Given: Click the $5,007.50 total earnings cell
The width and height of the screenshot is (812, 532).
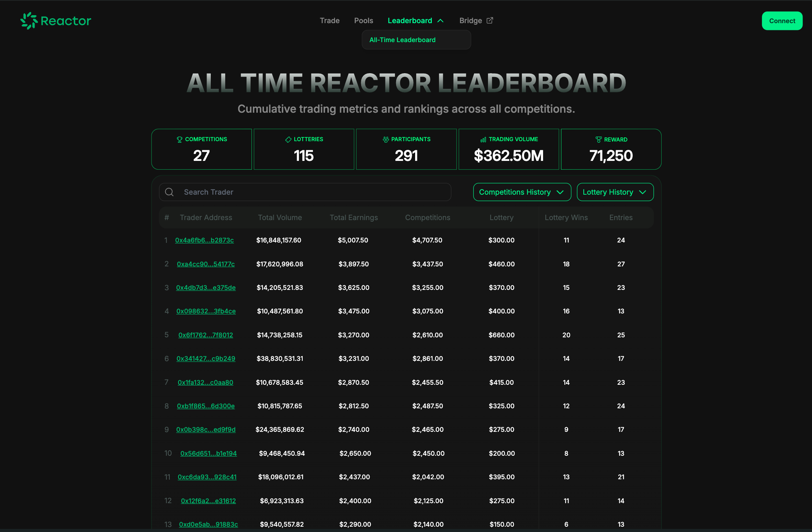Looking at the screenshot, I should pos(353,240).
